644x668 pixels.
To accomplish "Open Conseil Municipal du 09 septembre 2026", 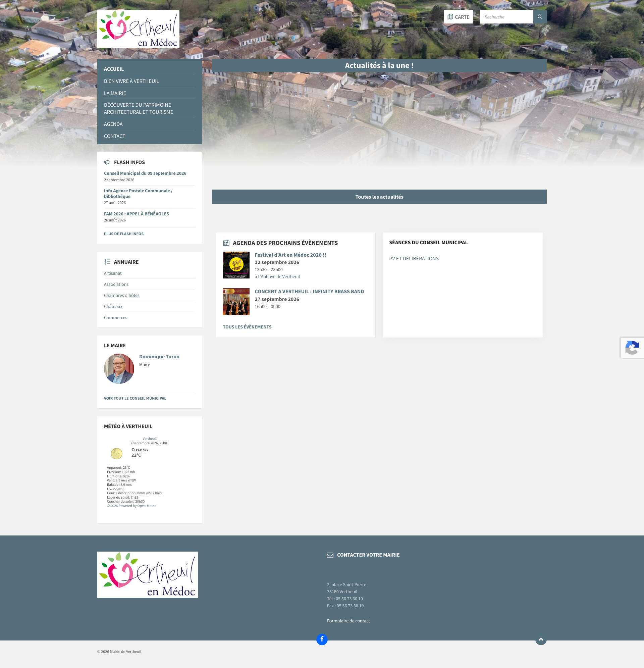I will point(145,173).
